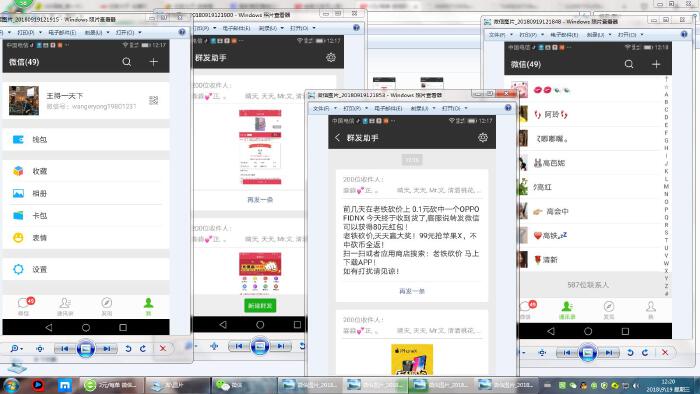
Task: Start slideshow in second viewer window
Action: (260, 346)
